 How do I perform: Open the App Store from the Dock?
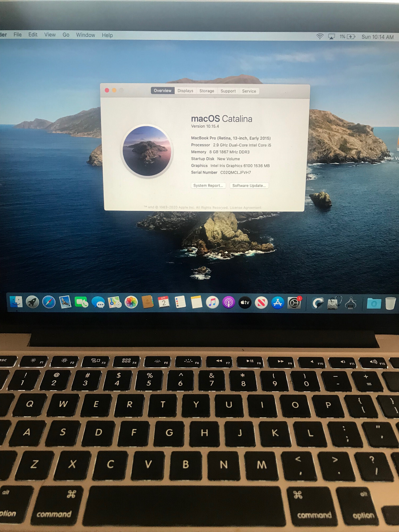(x=278, y=303)
